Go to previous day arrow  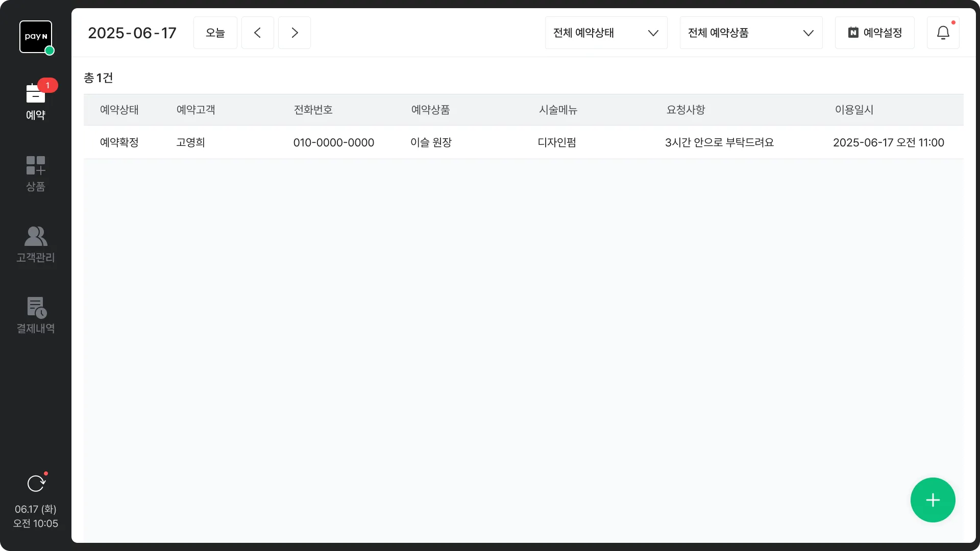click(x=258, y=33)
